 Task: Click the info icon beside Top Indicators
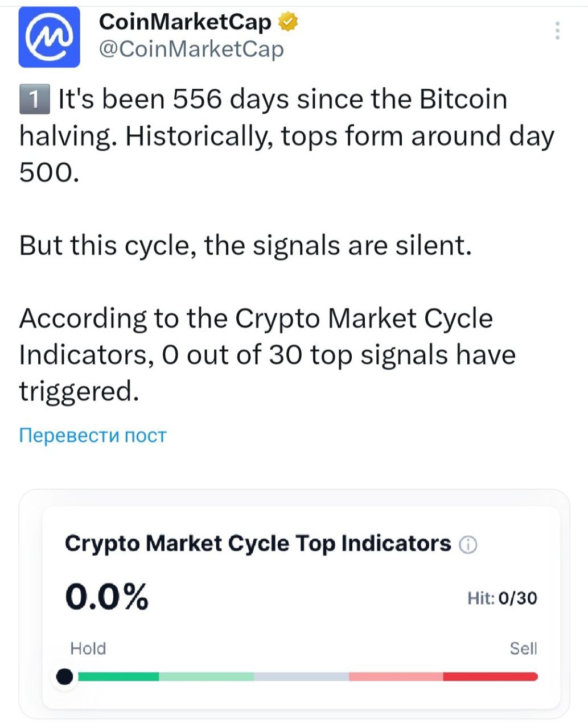pyautogui.click(x=468, y=545)
